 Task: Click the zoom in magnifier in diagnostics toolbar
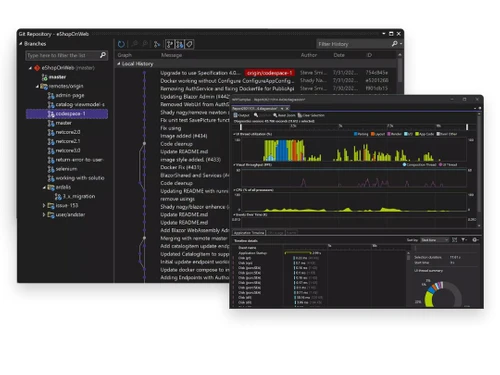256,115
